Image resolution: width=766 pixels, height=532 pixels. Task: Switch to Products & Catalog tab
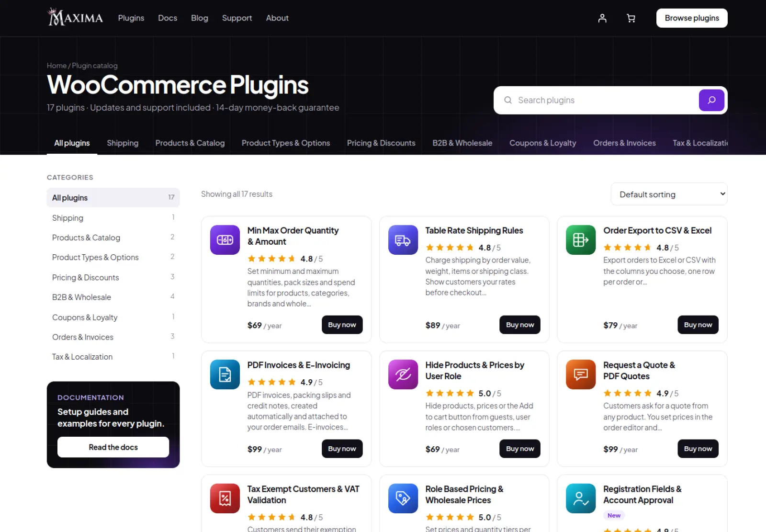click(x=190, y=143)
